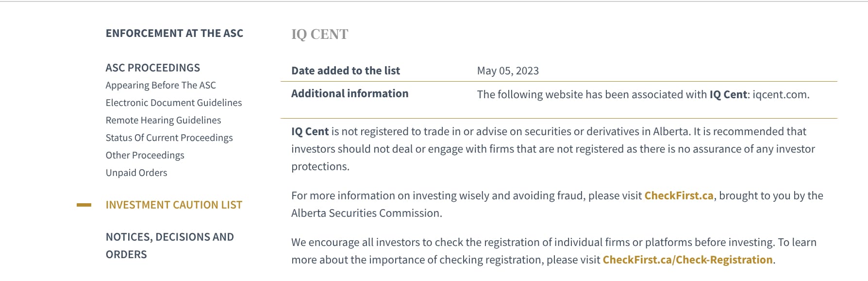Click the Date added to the list label
868x281 pixels.
tap(346, 70)
